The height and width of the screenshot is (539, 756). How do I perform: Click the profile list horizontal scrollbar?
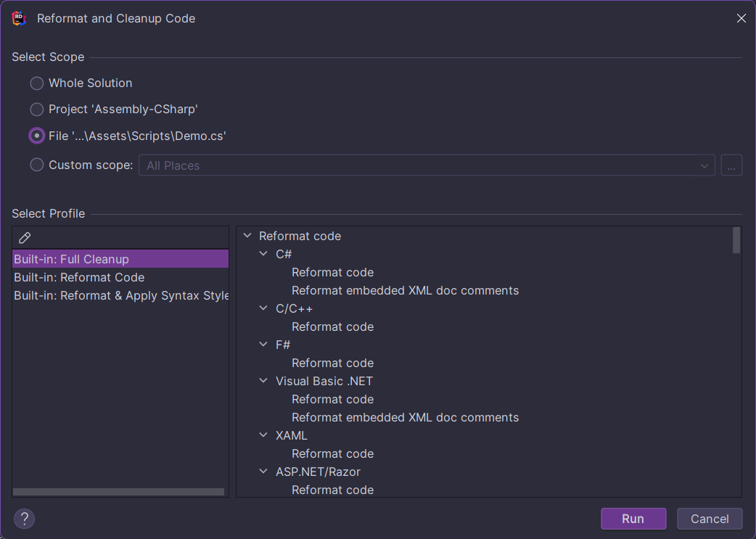click(118, 492)
